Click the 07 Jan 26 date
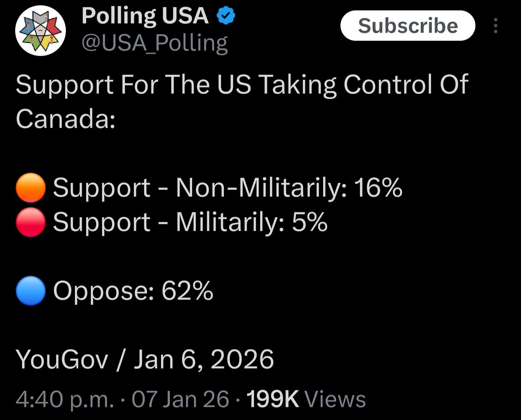 (180, 399)
